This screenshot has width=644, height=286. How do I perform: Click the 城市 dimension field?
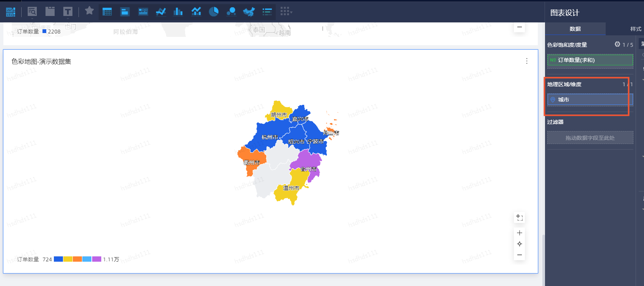590,100
